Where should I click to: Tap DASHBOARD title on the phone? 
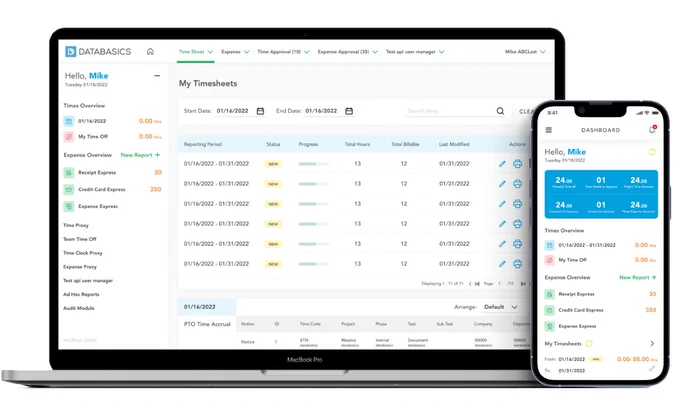(601, 130)
